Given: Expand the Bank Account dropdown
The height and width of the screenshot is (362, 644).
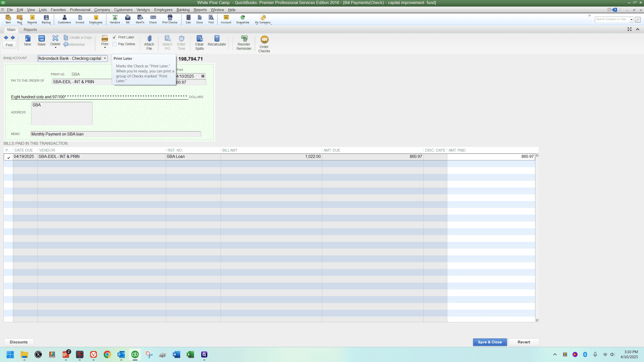Looking at the screenshot, I should (105, 58).
